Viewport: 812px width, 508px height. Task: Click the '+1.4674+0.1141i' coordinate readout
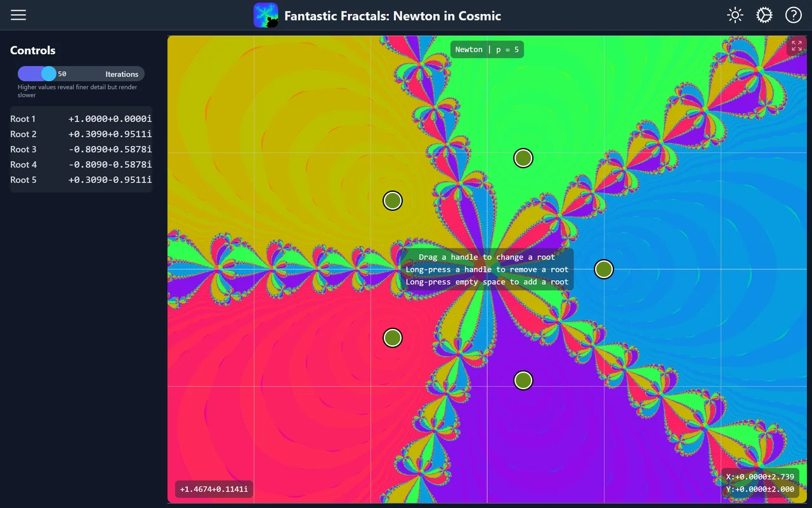point(214,490)
